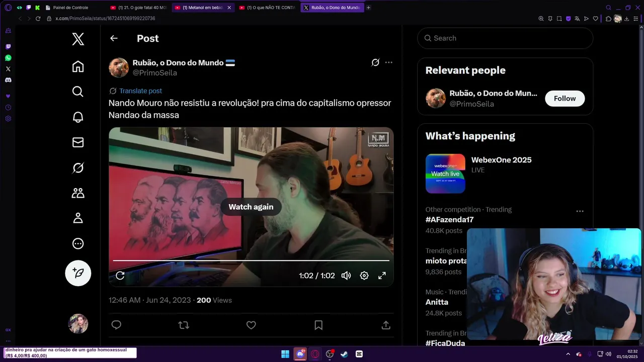644x362 pixels.
Task: Open browser downloads icon
Action: [626, 19]
